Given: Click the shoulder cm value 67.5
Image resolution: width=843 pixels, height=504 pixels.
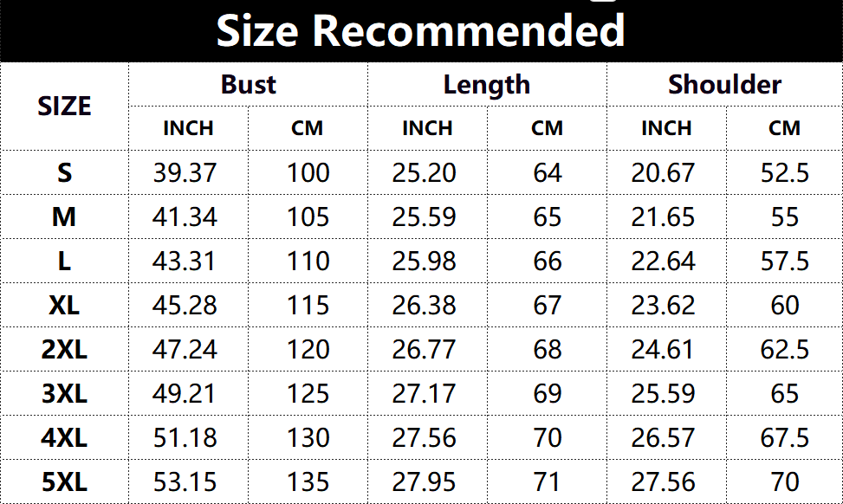Looking at the screenshot, I should tap(784, 437).
